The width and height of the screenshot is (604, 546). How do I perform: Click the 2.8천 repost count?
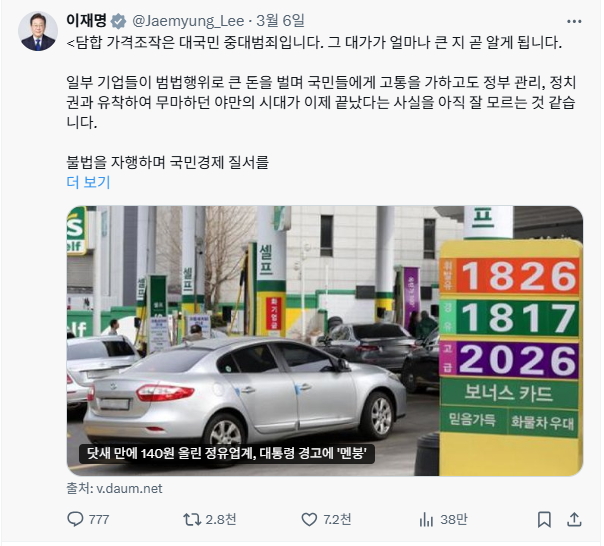pos(220,519)
